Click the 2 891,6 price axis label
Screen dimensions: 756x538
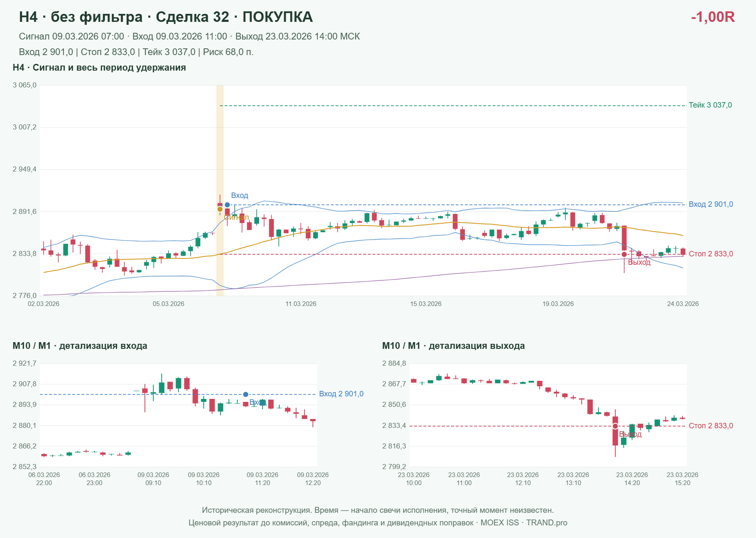tap(25, 211)
